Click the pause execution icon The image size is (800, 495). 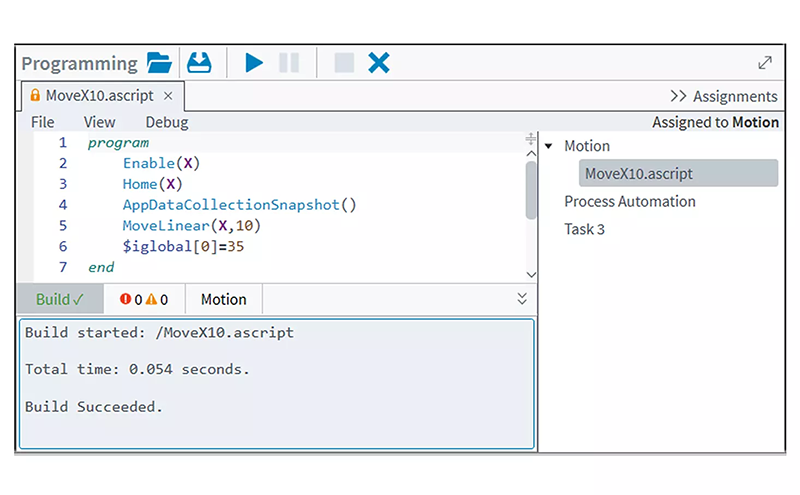(x=289, y=63)
